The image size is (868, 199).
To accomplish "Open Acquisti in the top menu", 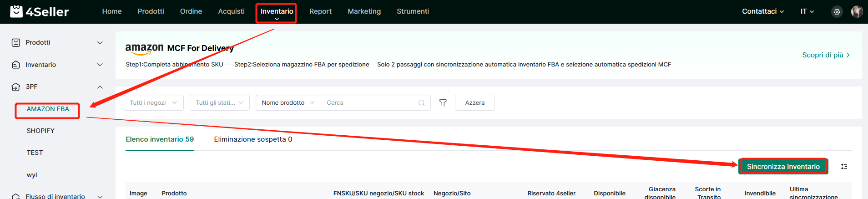I will (231, 11).
